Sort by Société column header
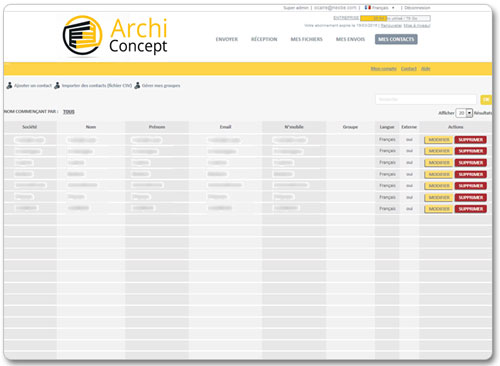The image size is (500, 366). [30, 127]
